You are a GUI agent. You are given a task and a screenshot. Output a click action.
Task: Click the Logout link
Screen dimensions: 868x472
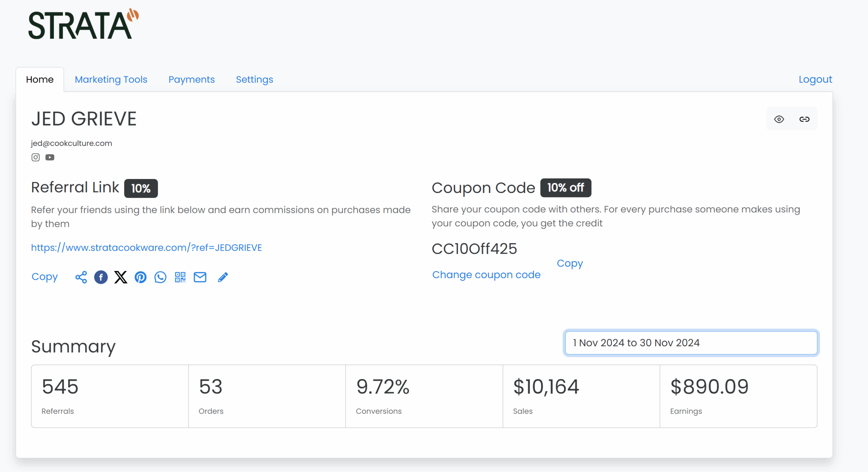tap(815, 79)
